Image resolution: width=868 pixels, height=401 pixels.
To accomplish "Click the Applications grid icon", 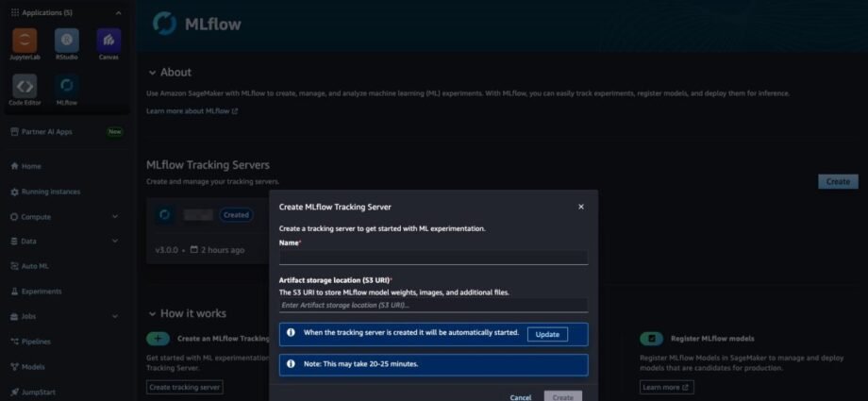I will point(15,12).
